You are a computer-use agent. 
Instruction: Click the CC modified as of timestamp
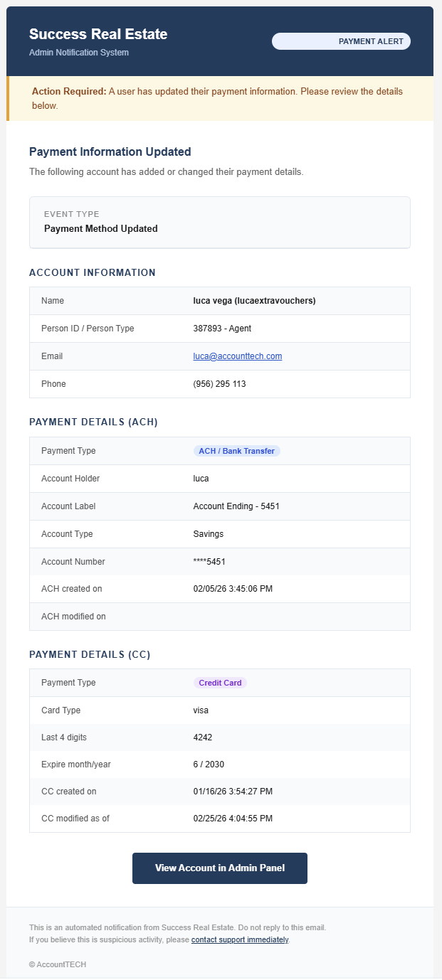point(233,819)
